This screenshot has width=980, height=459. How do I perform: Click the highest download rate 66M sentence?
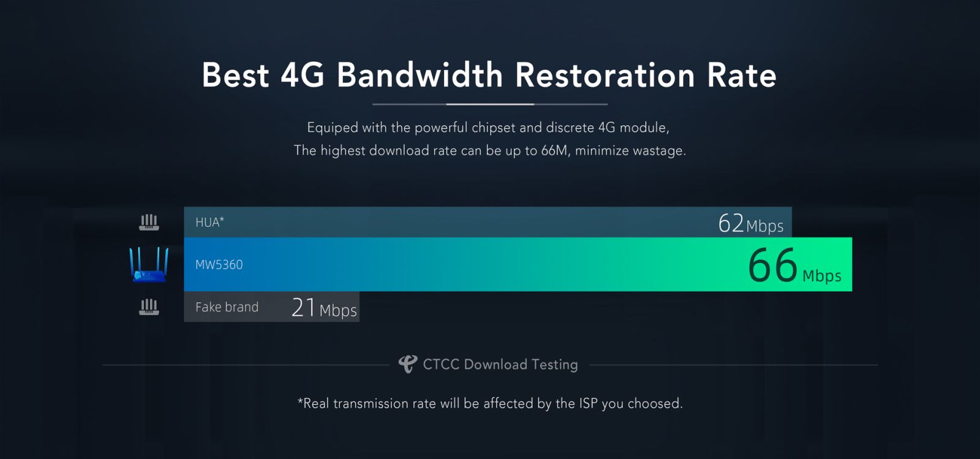(x=489, y=151)
